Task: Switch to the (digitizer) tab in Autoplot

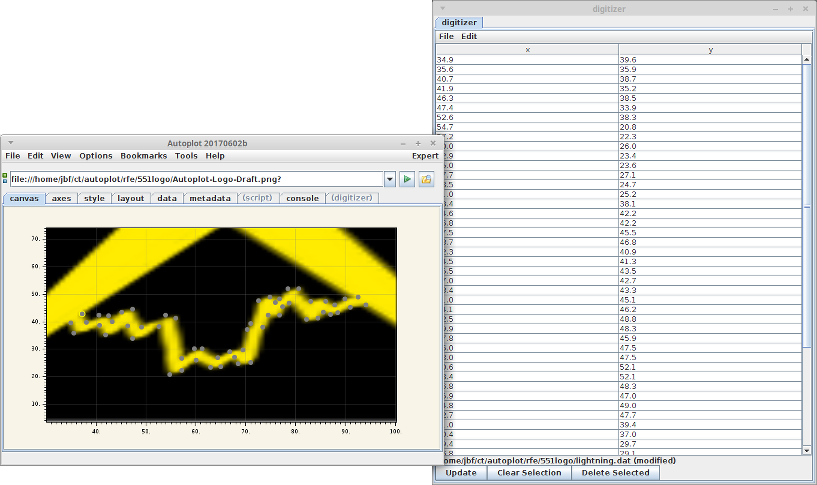Action: coord(352,198)
